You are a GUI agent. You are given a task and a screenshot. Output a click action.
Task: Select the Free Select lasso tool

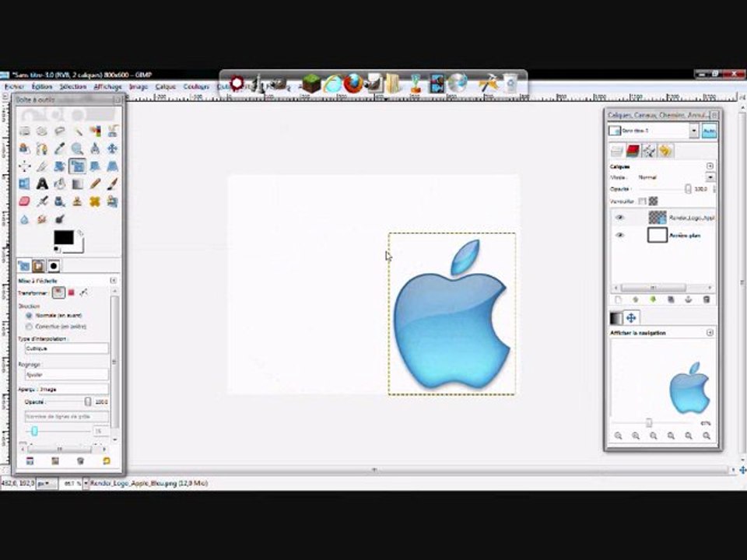pyautogui.click(x=60, y=131)
